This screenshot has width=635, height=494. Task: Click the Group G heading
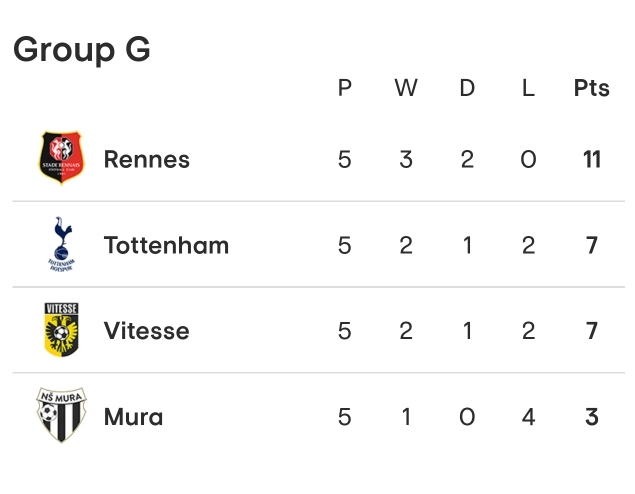click(x=82, y=48)
